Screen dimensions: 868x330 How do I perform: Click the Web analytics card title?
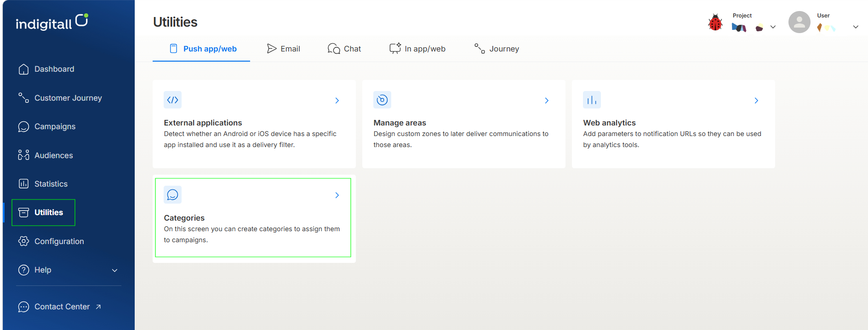click(609, 123)
